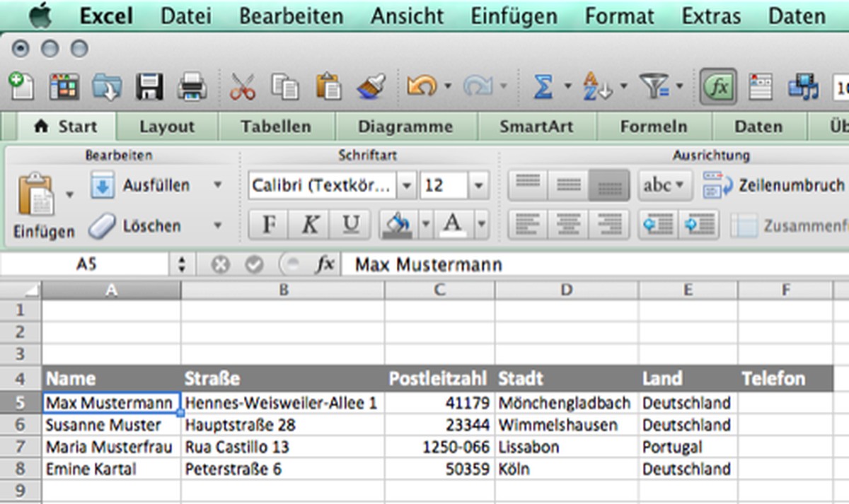The image size is (849, 504).
Task: Click the Filter funnel icon
Action: pyautogui.click(x=653, y=87)
